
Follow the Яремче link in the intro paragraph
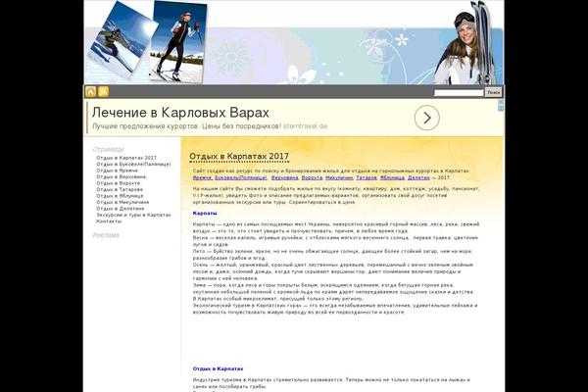click(202, 177)
